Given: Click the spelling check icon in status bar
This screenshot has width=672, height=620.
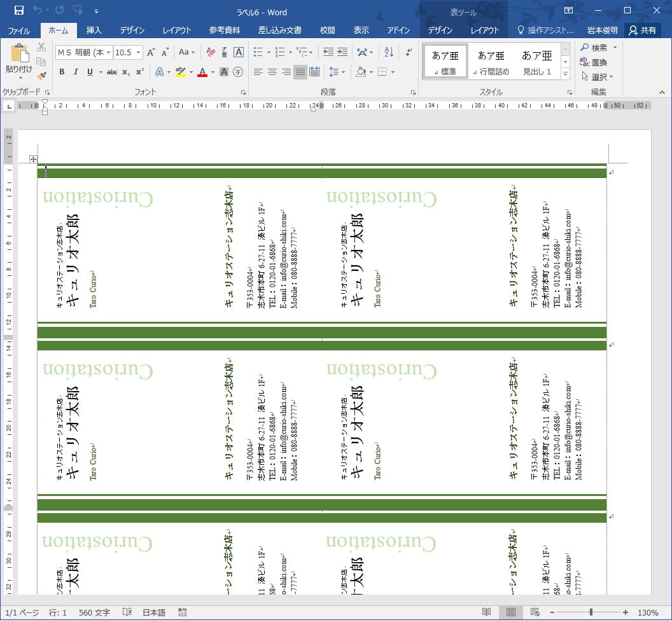Looking at the screenshot, I should click(x=127, y=612).
